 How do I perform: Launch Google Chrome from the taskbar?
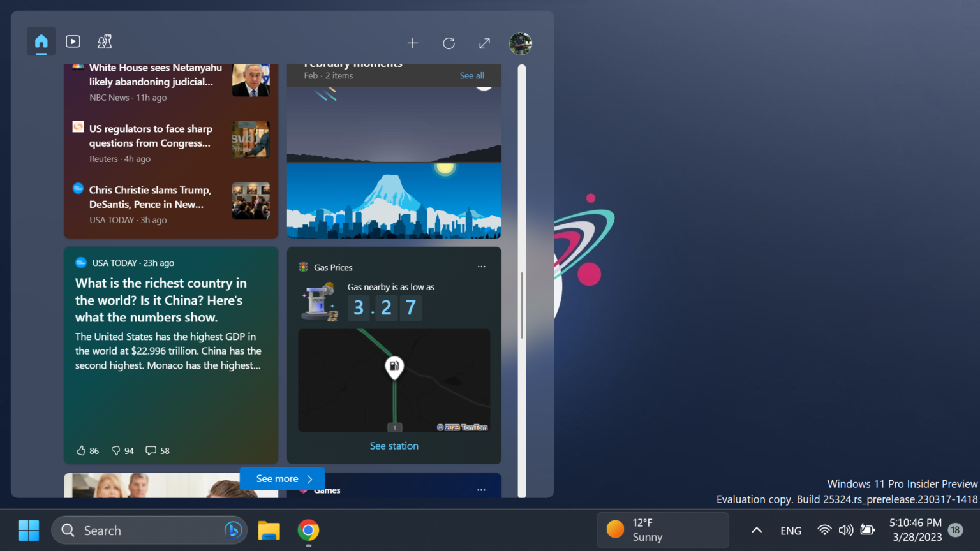[x=308, y=530]
